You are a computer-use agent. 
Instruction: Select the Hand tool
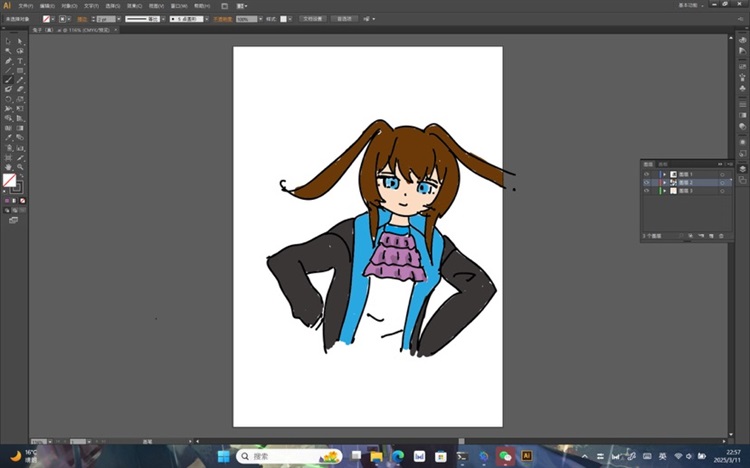click(8, 167)
